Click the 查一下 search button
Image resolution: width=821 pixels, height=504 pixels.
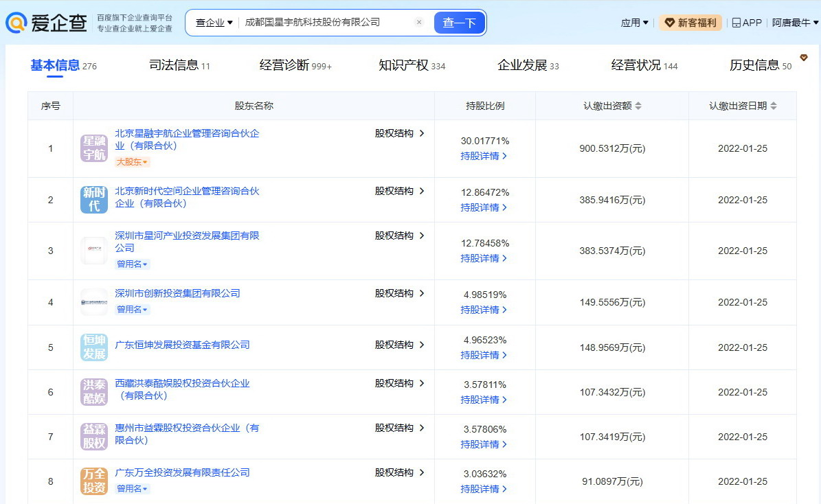coord(459,23)
